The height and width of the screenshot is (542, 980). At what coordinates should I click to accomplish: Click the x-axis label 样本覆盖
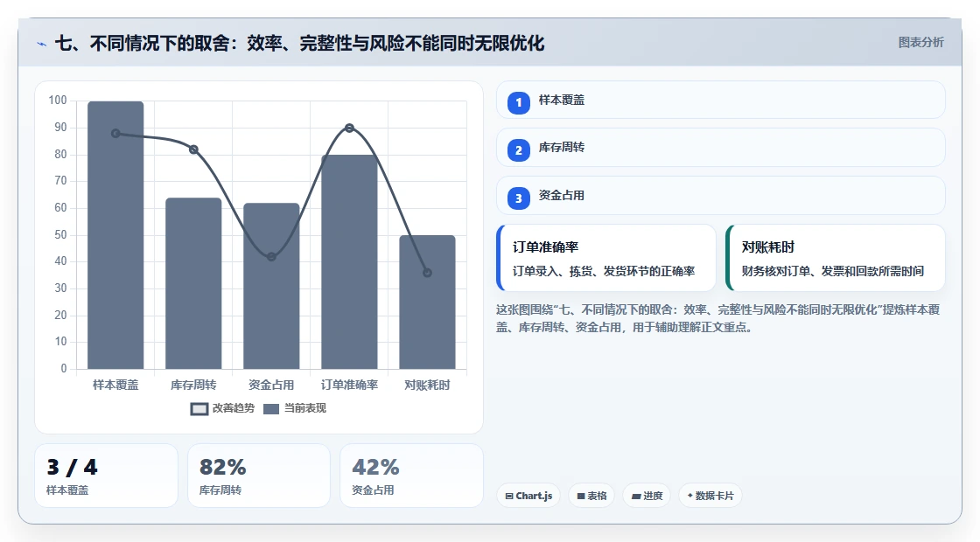pos(115,386)
